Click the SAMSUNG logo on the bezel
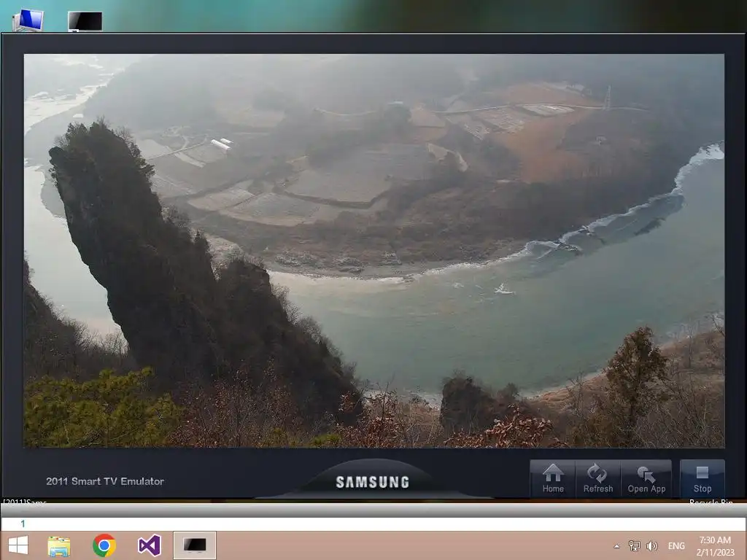The height and width of the screenshot is (560, 747). pyautogui.click(x=373, y=482)
